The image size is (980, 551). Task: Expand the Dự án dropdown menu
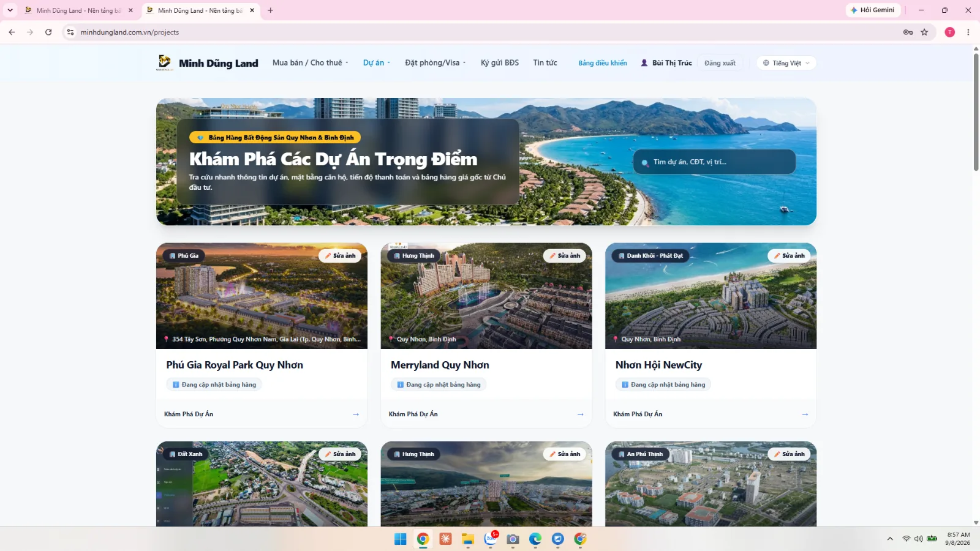(x=376, y=62)
